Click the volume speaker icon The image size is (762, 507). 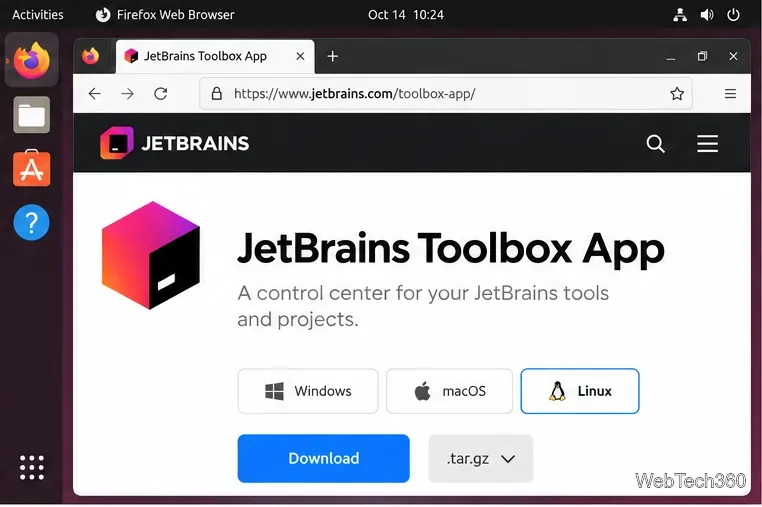[707, 15]
